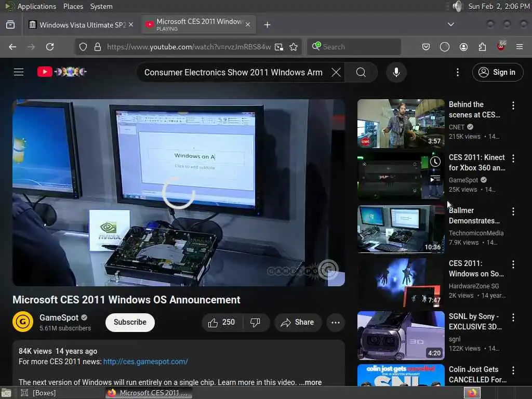Open the uBlock extension icon with badge 66
Screen dimensions: 532x399
[501, 46]
